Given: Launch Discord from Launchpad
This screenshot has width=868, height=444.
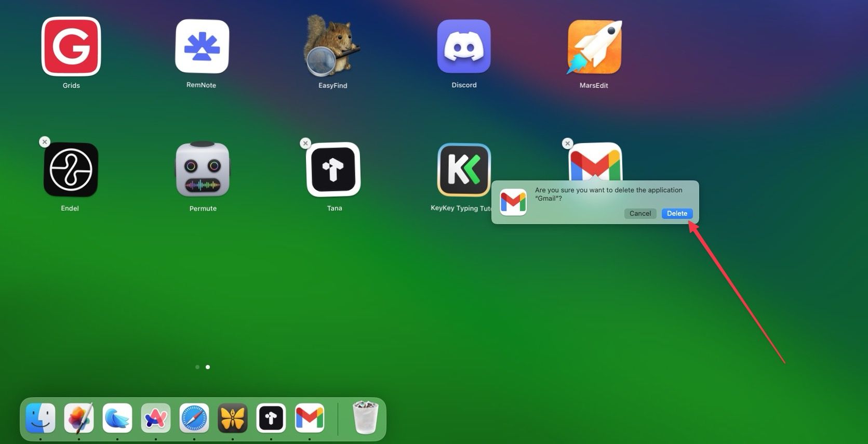Looking at the screenshot, I should (464, 47).
